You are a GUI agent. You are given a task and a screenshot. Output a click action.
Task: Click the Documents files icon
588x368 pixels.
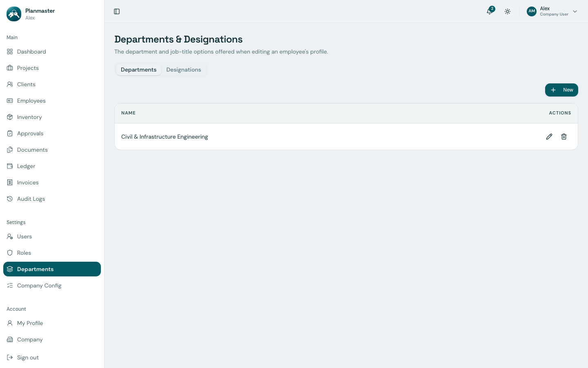pyautogui.click(x=10, y=150)
